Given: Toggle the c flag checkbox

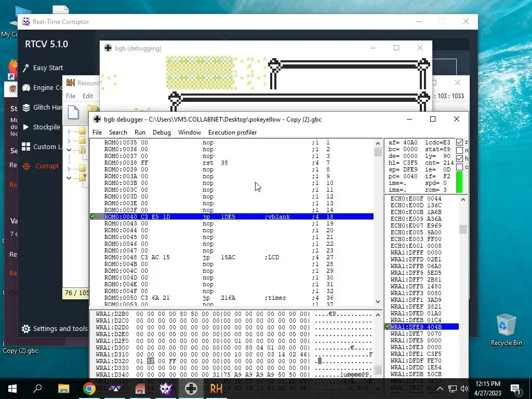Looking at the screenshot, I should click(459, 167).
